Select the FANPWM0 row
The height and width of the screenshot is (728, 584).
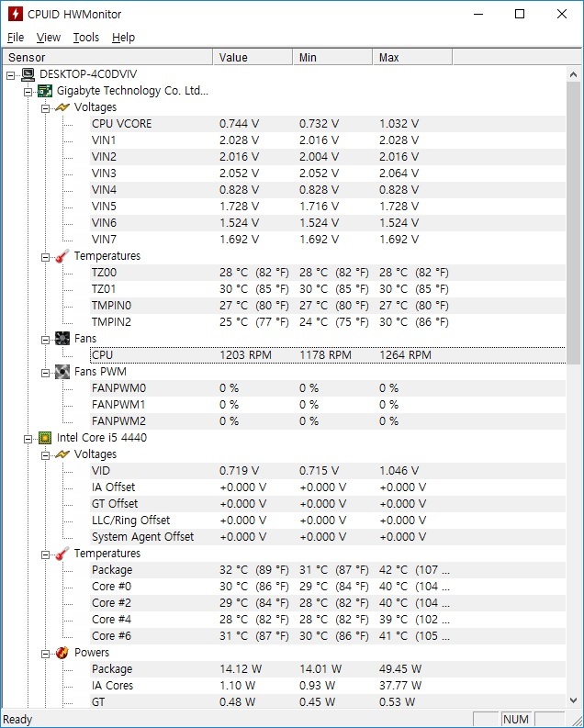(x=328, y=388)
